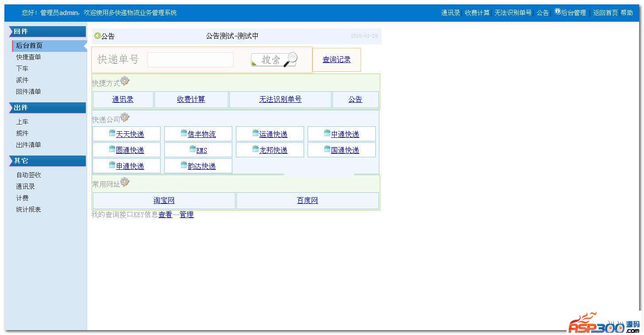Click the 查看 link for KEY info

tap(166, 214)
